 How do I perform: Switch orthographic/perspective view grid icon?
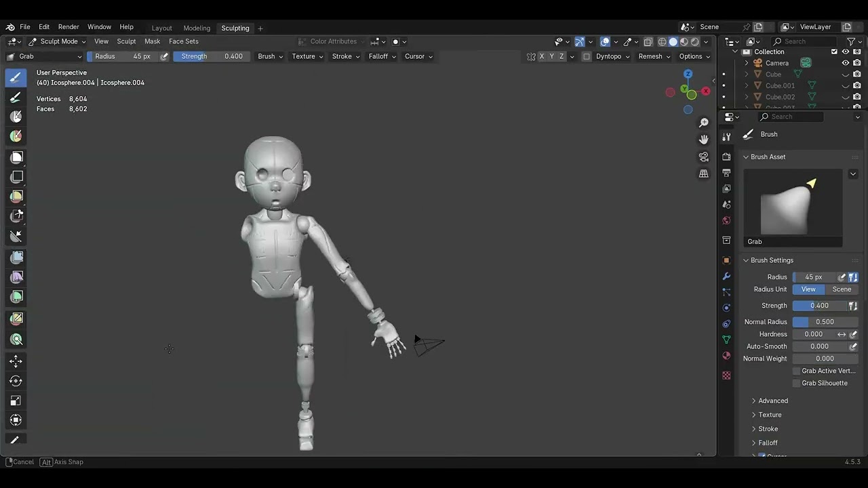click(704, 174)
